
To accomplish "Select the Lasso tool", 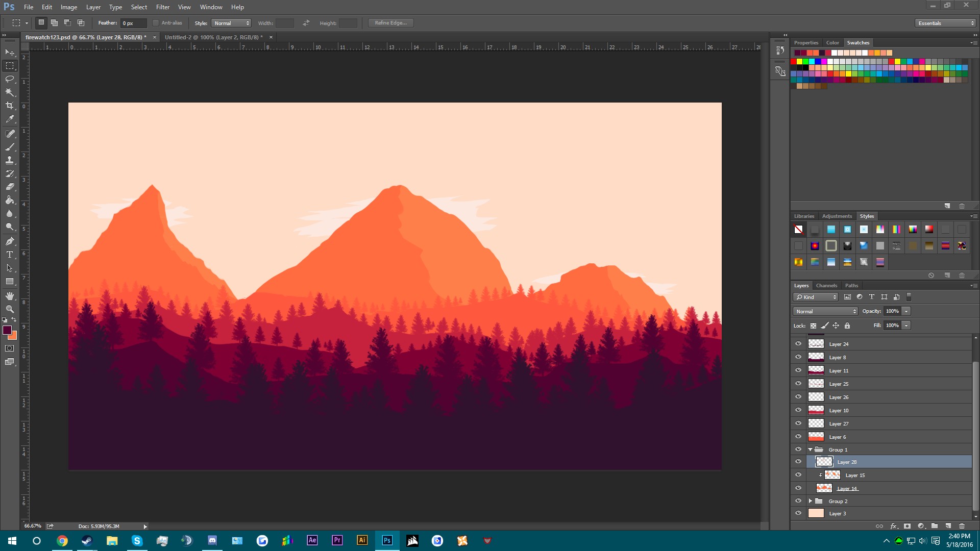I will [10, 79].
